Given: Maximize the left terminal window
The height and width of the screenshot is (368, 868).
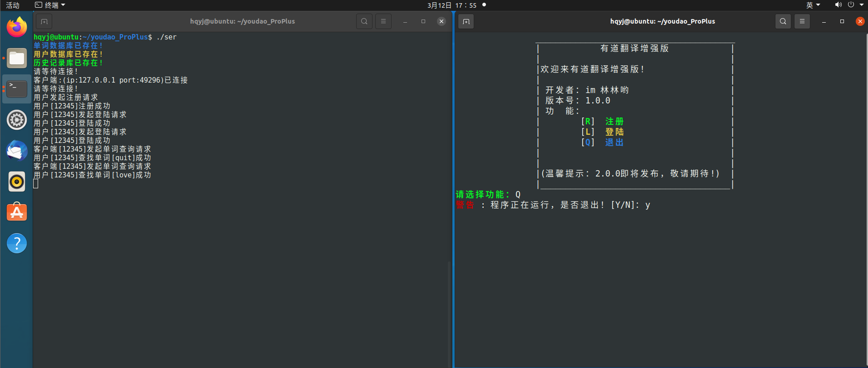Looking at the screenshot, I should click(423, 21).
